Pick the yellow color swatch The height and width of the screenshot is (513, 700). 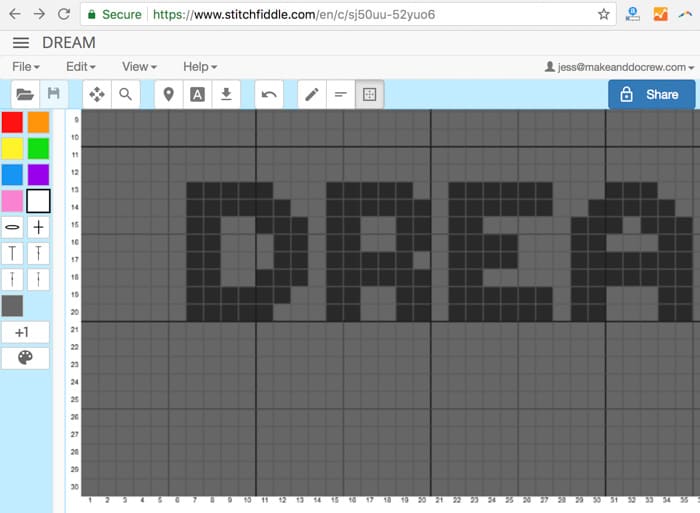pos(12,149)
